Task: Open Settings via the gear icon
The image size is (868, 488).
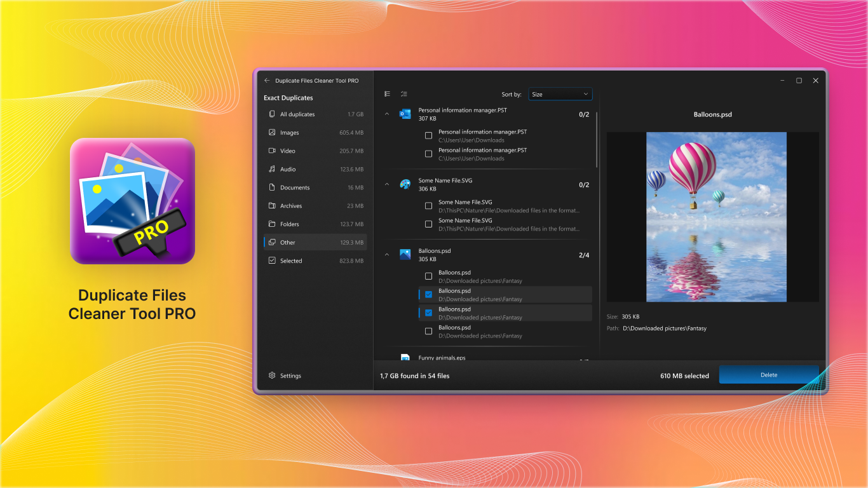Action: [x=272, y=376]
